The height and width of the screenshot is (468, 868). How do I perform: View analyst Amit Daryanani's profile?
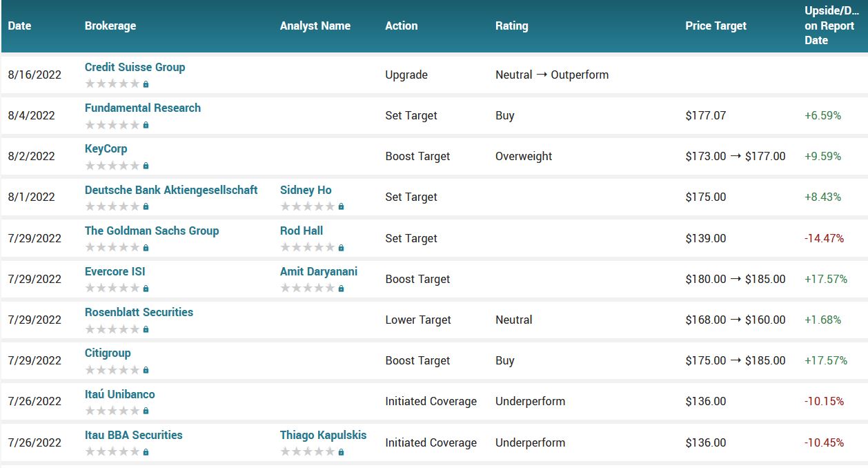(x=319, y=271)
